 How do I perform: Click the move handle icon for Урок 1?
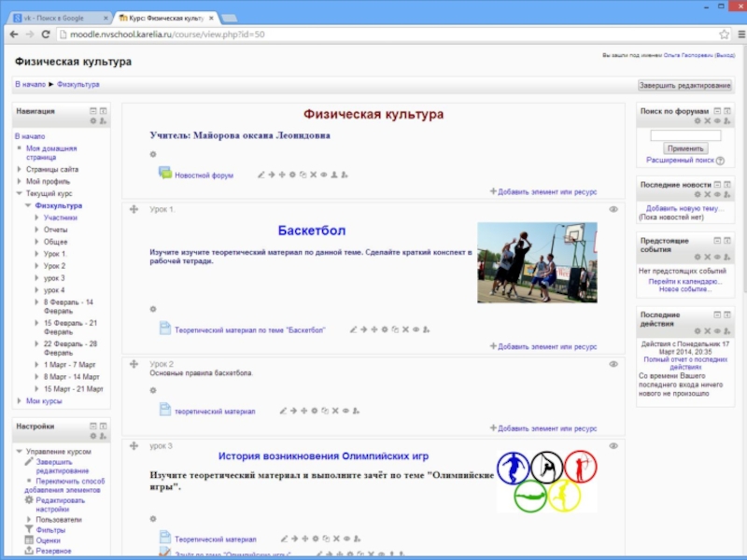[x=134, y=209]
